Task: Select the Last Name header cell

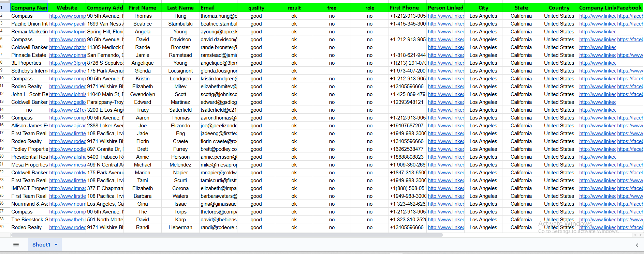Action: pyautogui.click(x=180, y=7)
